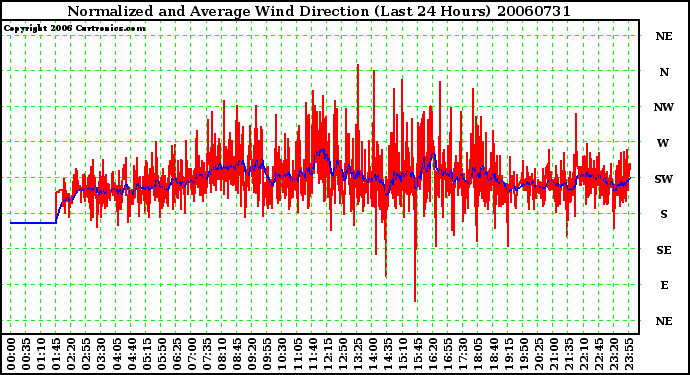Click the 23:55 time axis label
The width and height of the screenshot is (690, 375).
(x=629, y=354)
